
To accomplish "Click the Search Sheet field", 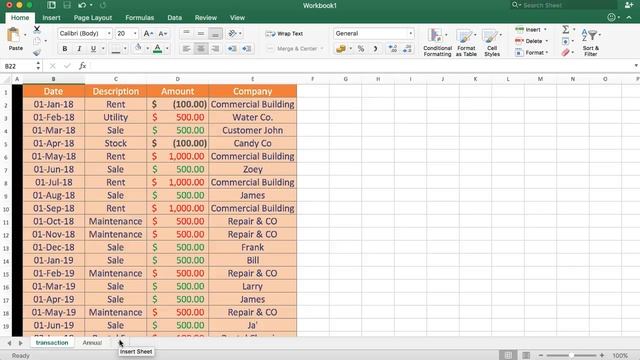I will pyautogui.click(x=564, y=5).
